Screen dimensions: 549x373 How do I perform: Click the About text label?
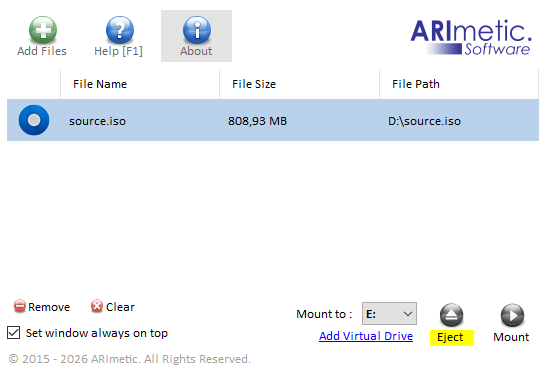tap(196, 51)
